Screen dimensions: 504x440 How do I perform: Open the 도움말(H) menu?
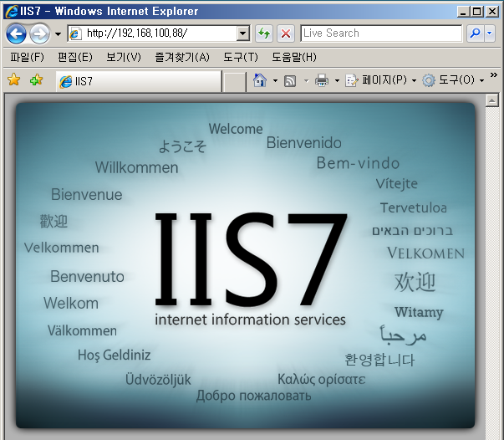coord(294,57)
